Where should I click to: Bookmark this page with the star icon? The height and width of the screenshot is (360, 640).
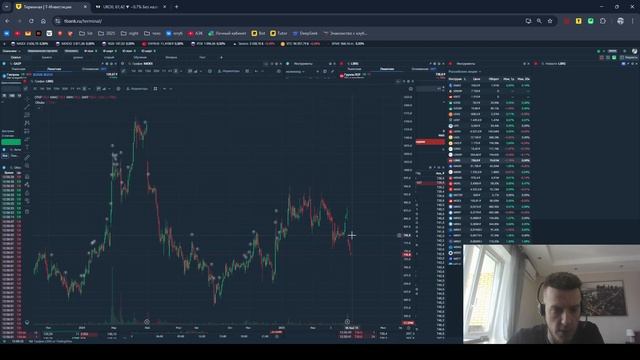(550, 21)
